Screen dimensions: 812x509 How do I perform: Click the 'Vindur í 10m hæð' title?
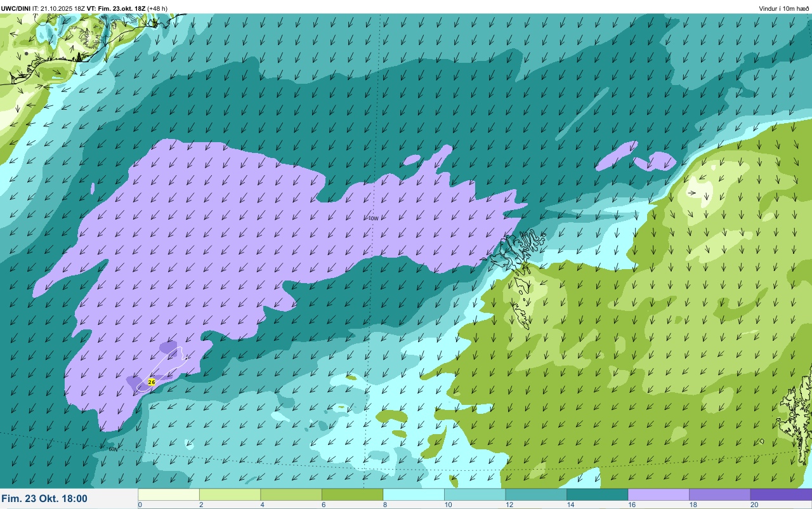(x=783, y=8)
